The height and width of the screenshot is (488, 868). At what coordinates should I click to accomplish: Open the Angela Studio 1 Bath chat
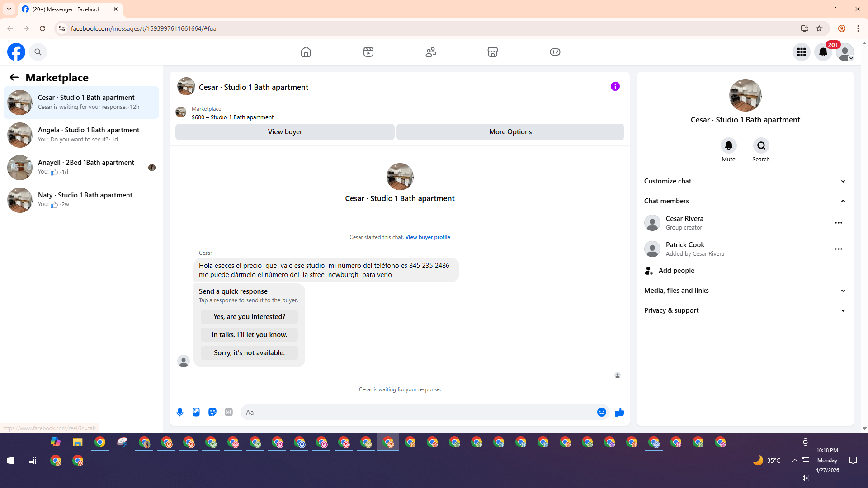(81, 135)
